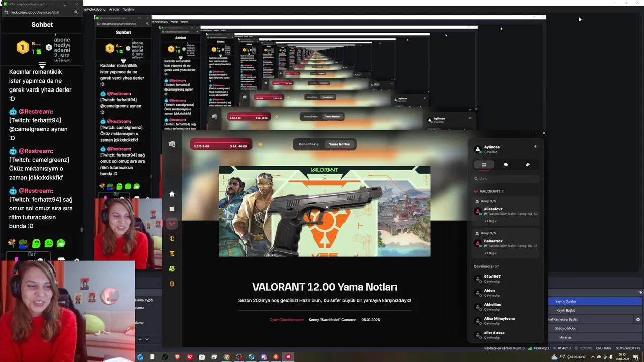644x362 pixels.
Task: Click the Kaydı Başlat button
Action: [595, 310]
